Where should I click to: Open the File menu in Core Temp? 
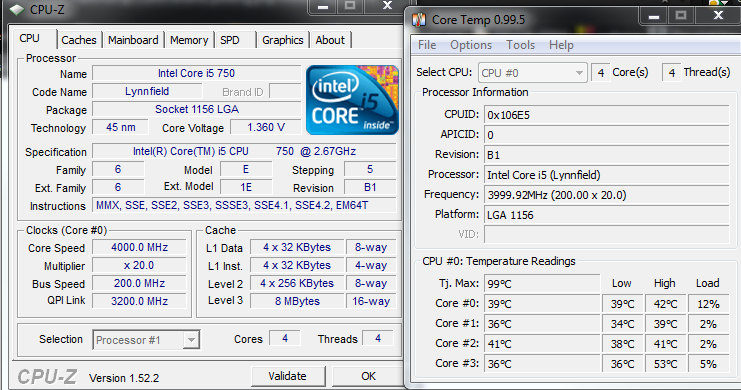click(x=427, y=45)
